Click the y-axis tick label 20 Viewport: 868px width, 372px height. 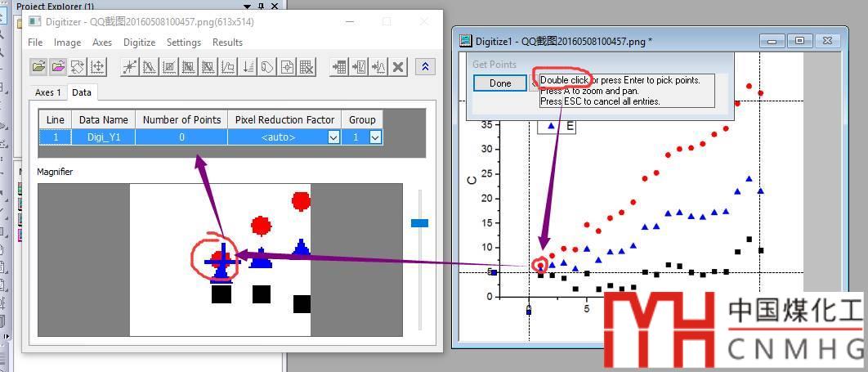(x=486, y=198)
